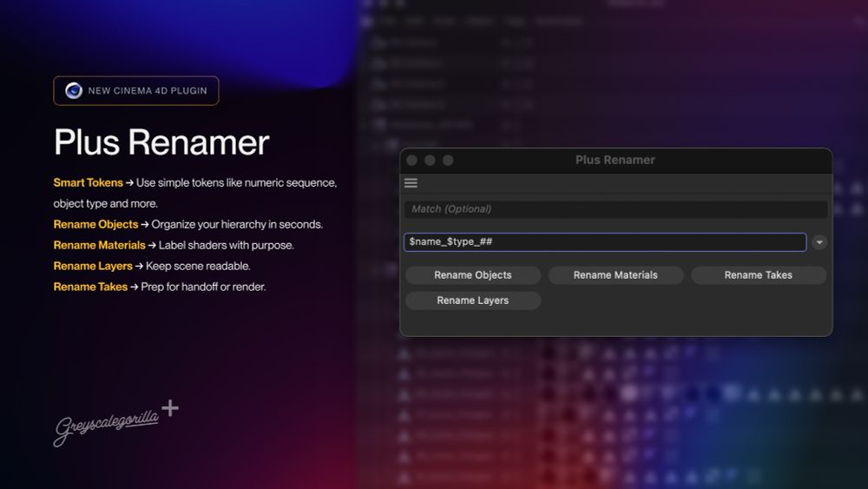Open the hamburger menu in Plus Renamer
Screen dimensions: 868x489
click(411, 182)
